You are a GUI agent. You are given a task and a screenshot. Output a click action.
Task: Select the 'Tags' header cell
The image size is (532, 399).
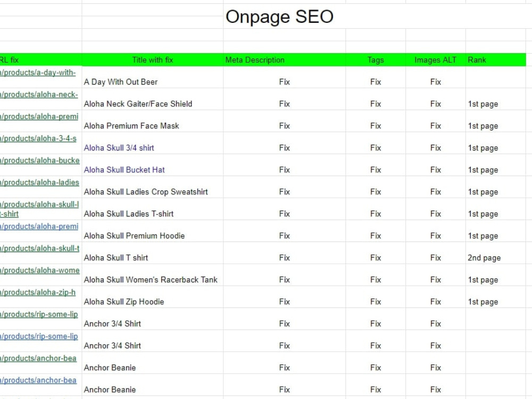376,60
